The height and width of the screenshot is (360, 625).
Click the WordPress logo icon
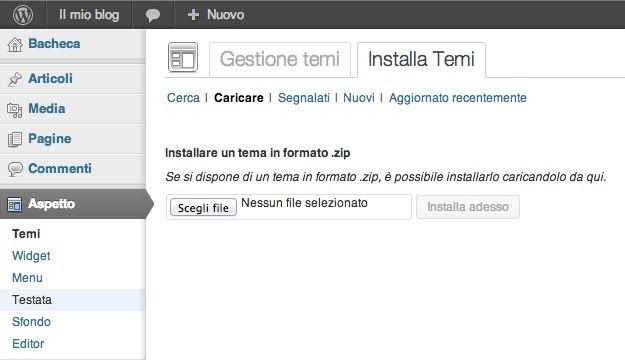[23, 15]
